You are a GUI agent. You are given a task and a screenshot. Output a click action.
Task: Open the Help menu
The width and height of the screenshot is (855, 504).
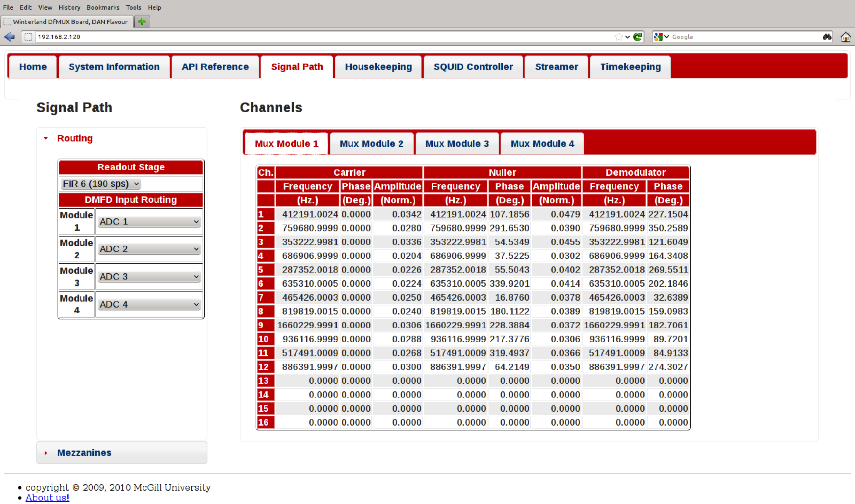point(154,7)
